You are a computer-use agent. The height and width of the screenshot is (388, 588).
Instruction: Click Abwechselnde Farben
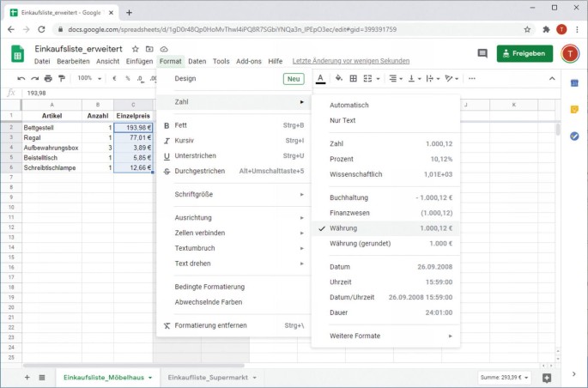[234, 302]
